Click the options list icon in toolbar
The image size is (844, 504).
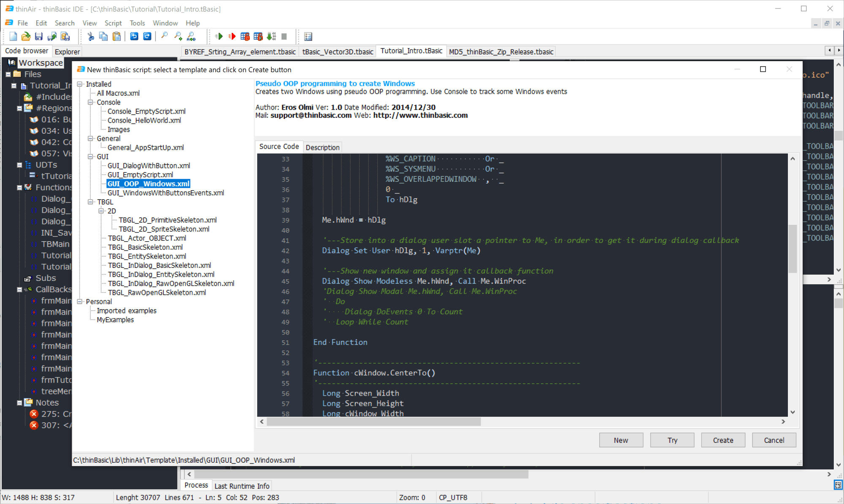point(308,37)
